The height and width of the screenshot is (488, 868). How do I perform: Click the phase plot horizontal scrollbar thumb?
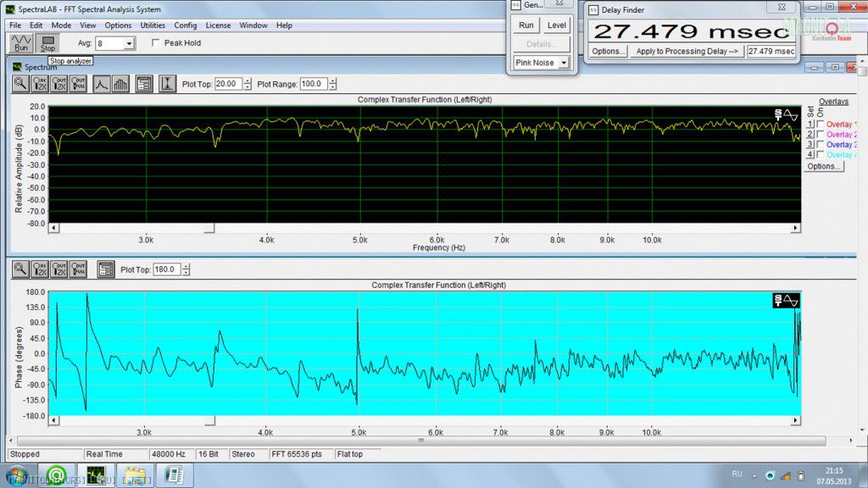click(209, 420)
